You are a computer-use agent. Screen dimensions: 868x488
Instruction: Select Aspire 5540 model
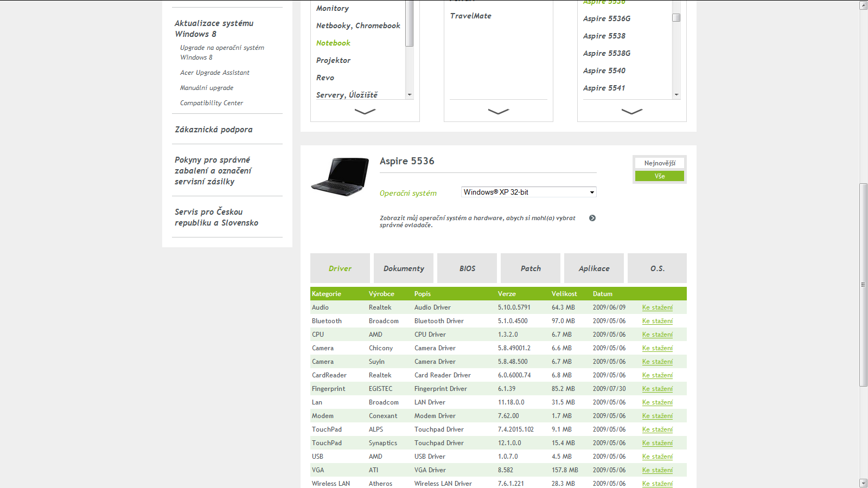click(x=604, y=70)
